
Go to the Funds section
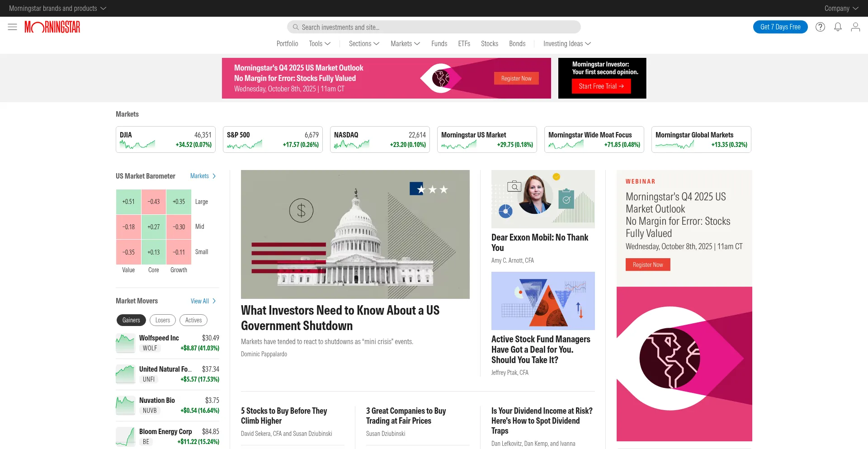point(439,44)
